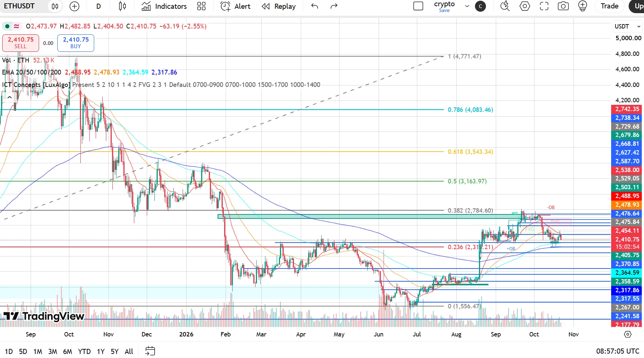Change the D timeframe interval
644x358 pixels.
99,6
